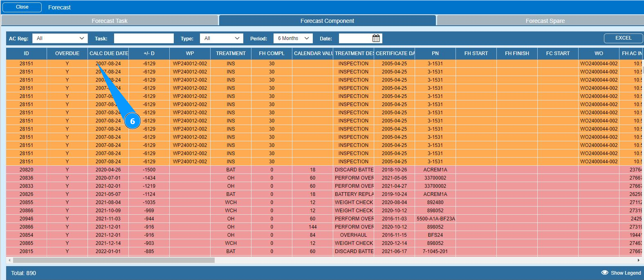This screenshot has height=280, width=644.
Task: Click the horizontal scrollbar right arrow
Action: point(639,260)
